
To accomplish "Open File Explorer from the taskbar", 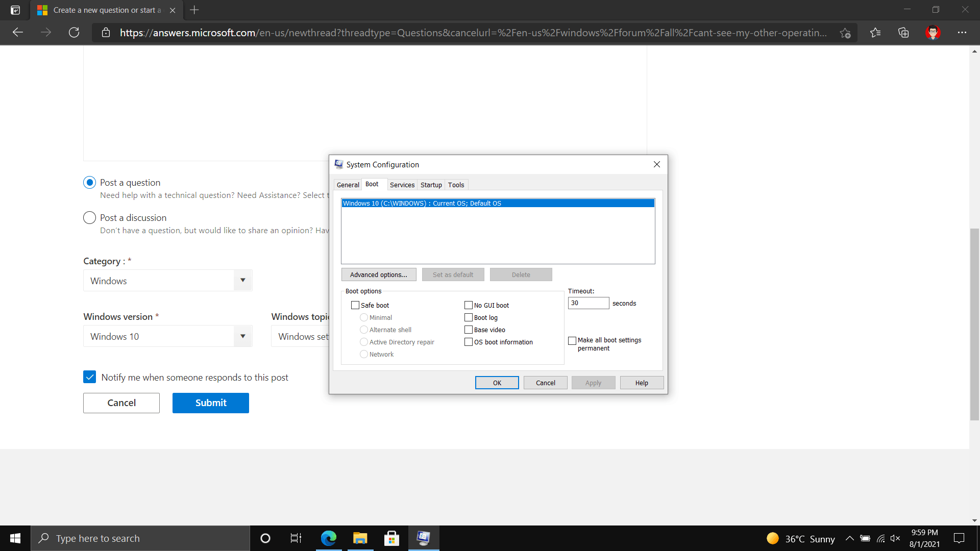I will point(360,538).
